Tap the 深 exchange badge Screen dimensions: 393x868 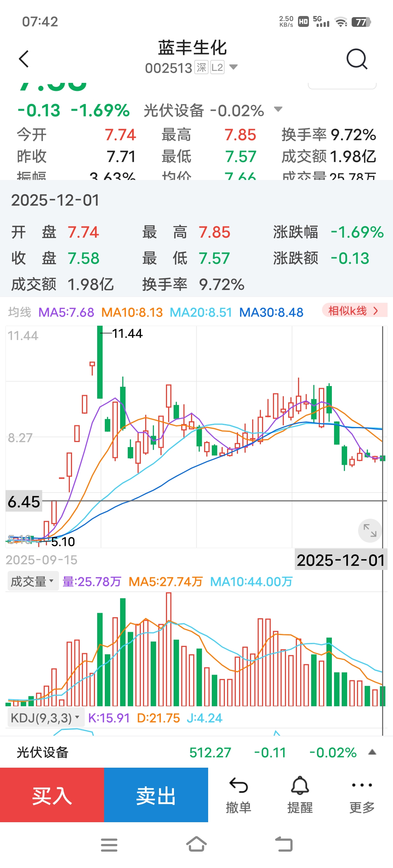[201, 67]
